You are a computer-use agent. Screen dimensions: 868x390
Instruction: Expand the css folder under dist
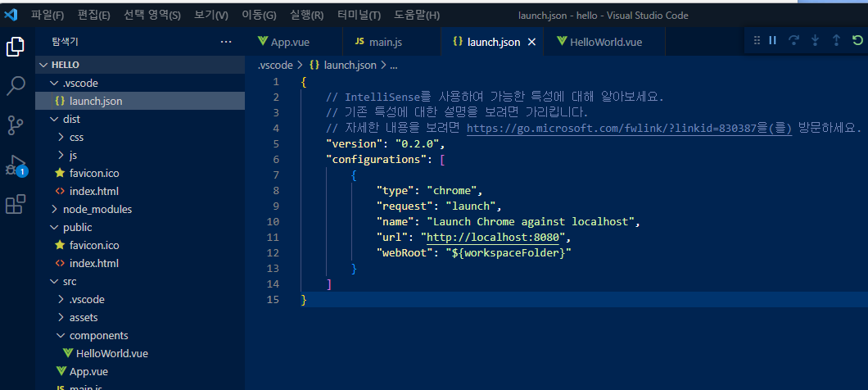point(75,137)
